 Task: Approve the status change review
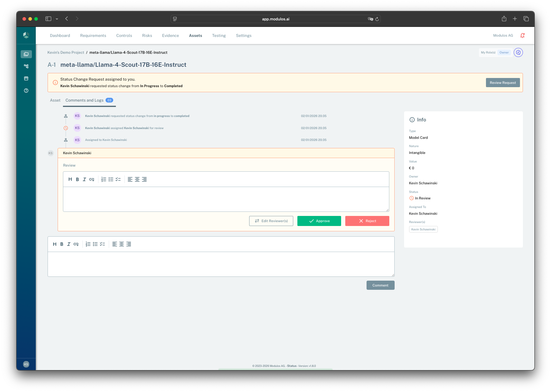(319, 221)
